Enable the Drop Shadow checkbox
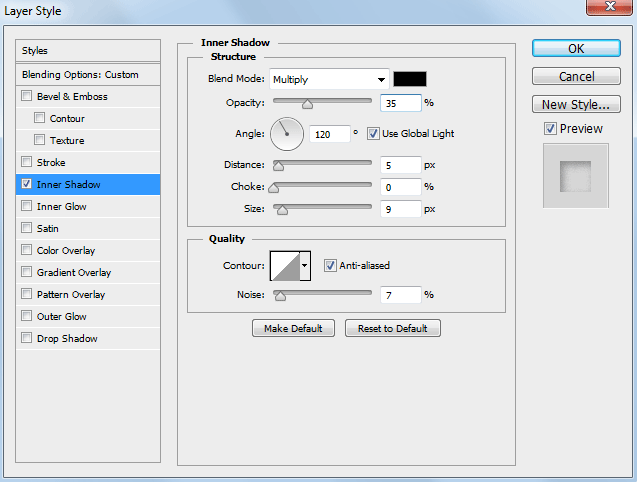Viewport: 637px width, 482px height. [26, 337]
